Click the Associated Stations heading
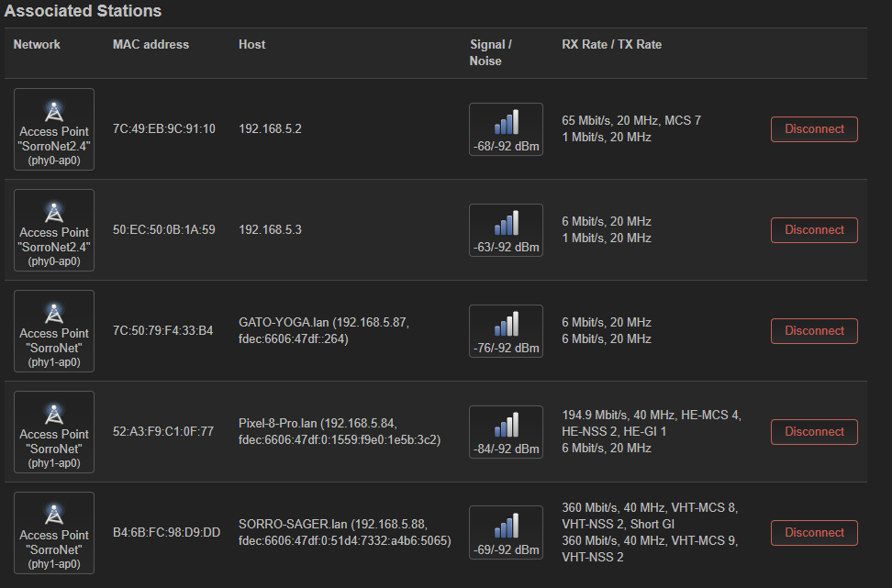This screenshot has width=892, height=588. [83, 11]
